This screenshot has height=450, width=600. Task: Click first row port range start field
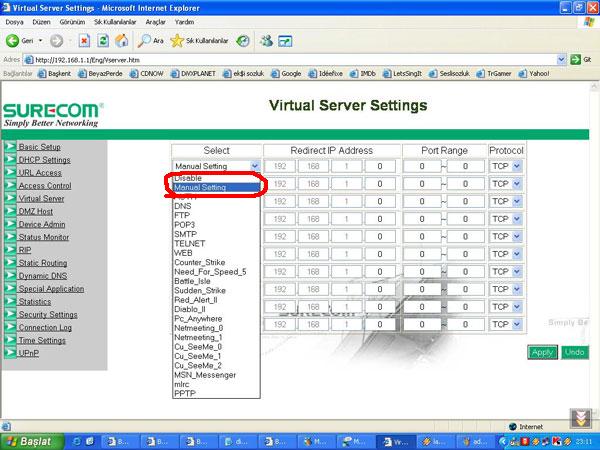point(422,166)
